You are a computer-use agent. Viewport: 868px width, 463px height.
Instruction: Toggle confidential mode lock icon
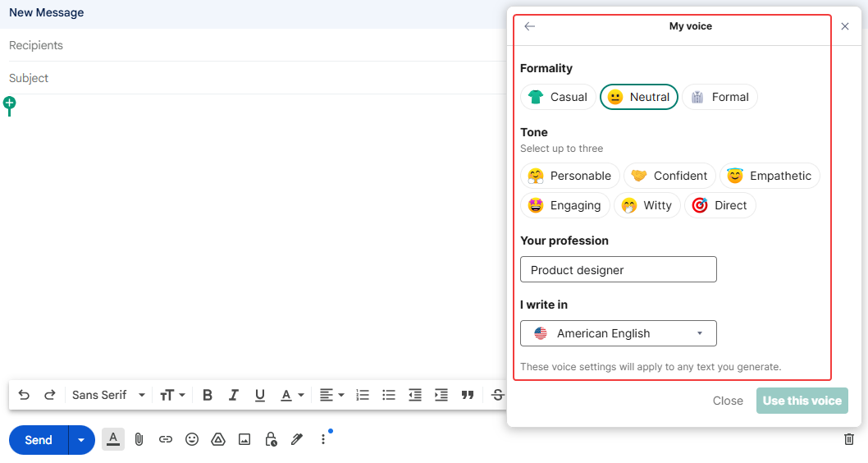tap(271, 439)
